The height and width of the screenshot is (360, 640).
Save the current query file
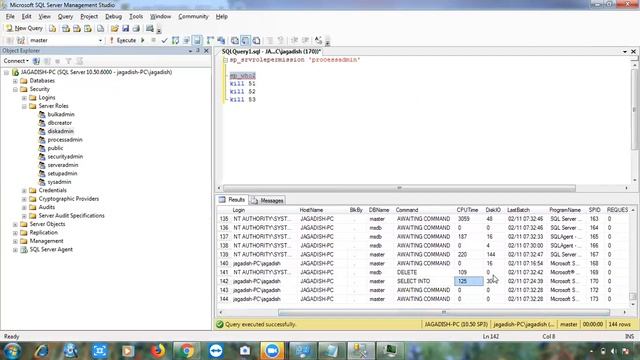click(125, 28)
